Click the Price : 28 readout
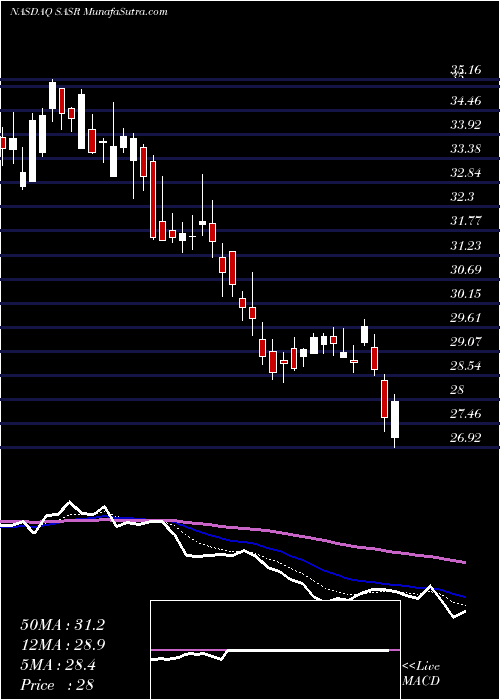500x700 pixels. 57,685
